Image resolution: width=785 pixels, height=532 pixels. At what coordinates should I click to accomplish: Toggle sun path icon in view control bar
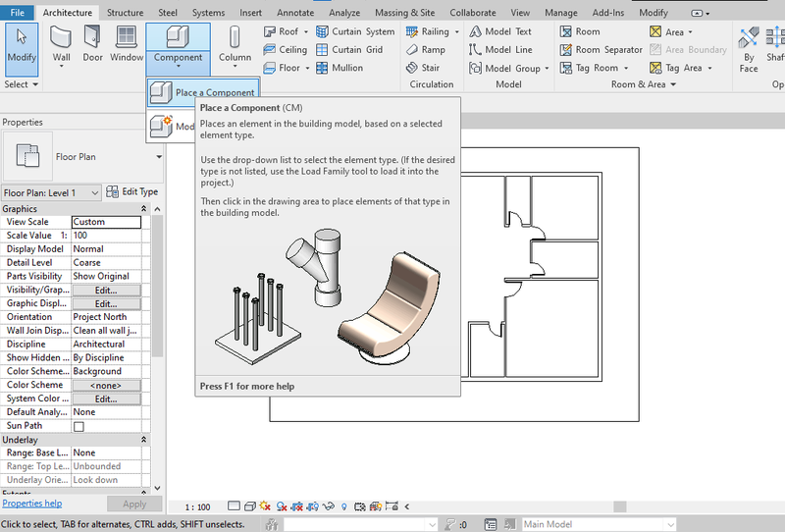coord(265,506)
